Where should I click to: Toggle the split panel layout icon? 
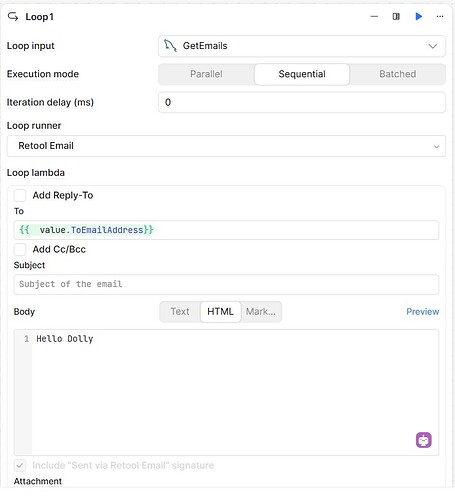tap(396, 16)
